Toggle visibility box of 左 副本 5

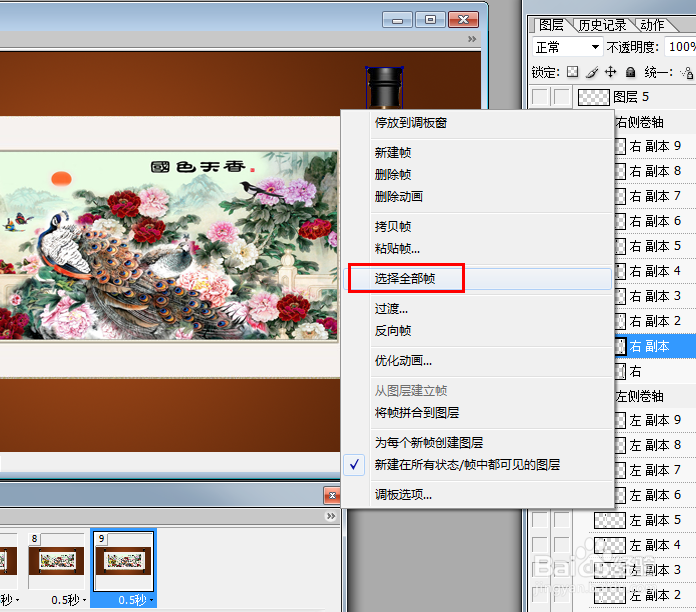coord(540,520)
